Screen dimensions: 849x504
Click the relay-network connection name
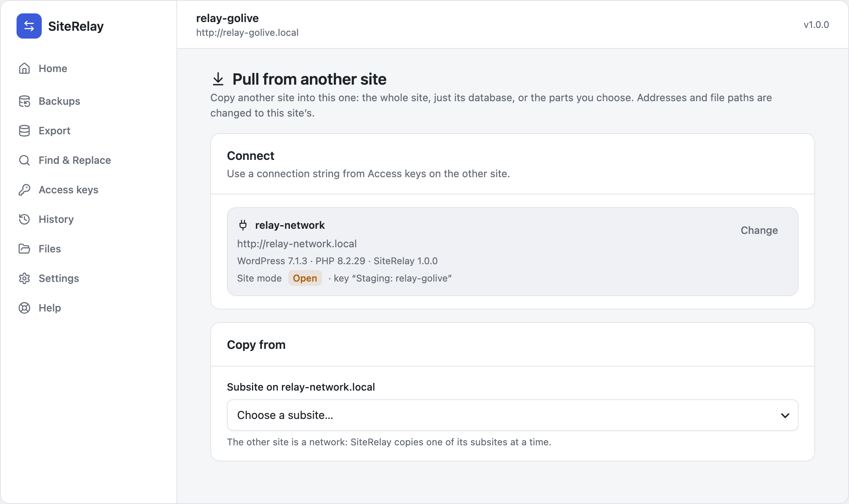[290, 225]
